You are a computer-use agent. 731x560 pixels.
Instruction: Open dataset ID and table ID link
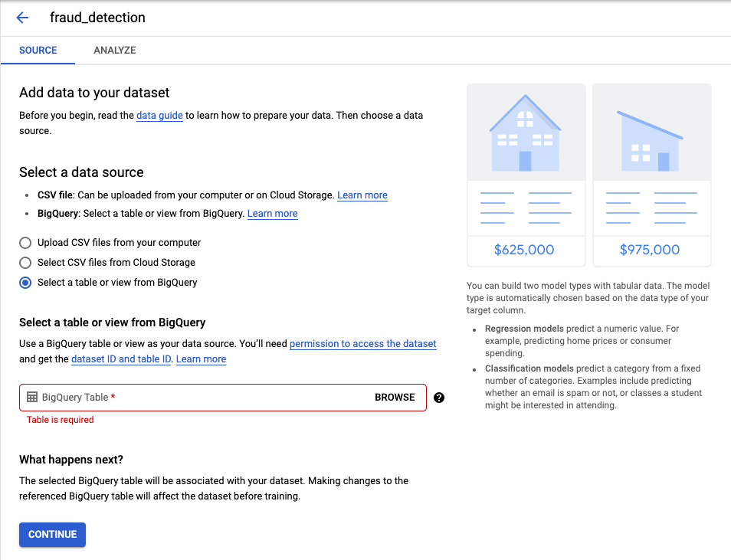click(x=121, y=359)
